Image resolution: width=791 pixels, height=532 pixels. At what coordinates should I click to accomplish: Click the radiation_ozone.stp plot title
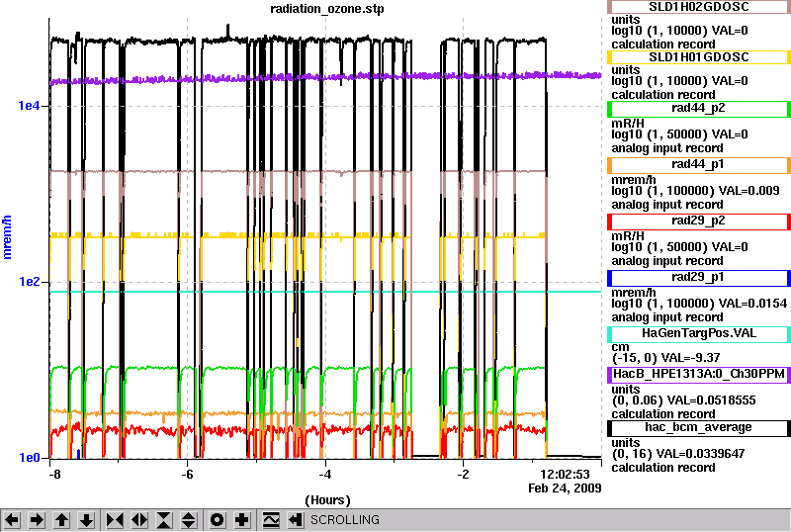point(327,9)
